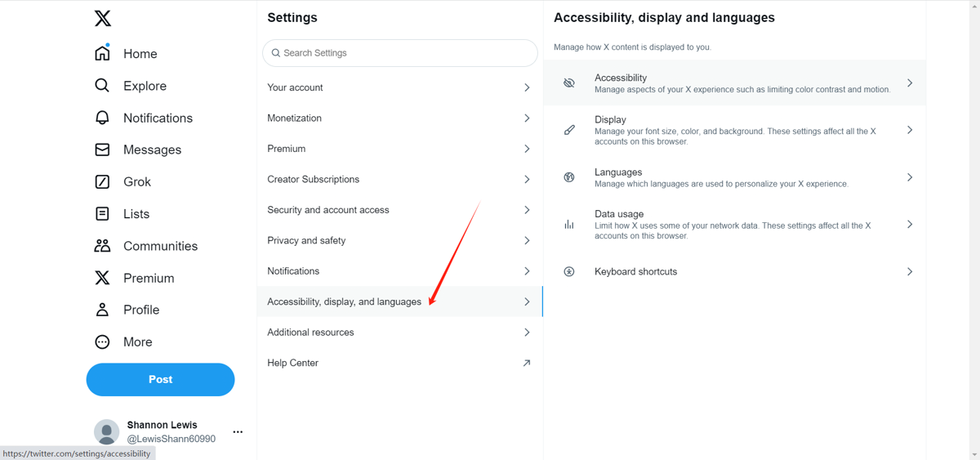Viewport: 980px width, 460px height.
Task: Select the Monetization settings item
Action: coord(295,118)
